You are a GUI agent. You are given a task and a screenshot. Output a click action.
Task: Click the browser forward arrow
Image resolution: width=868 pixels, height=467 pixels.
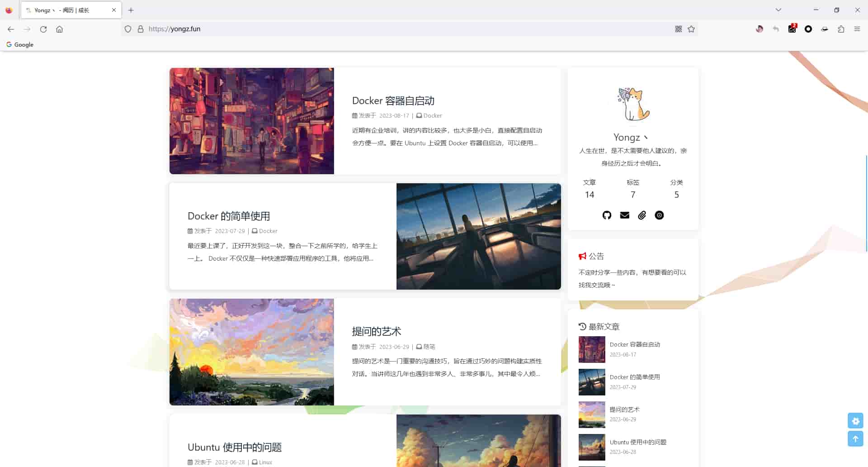[27, 29]
